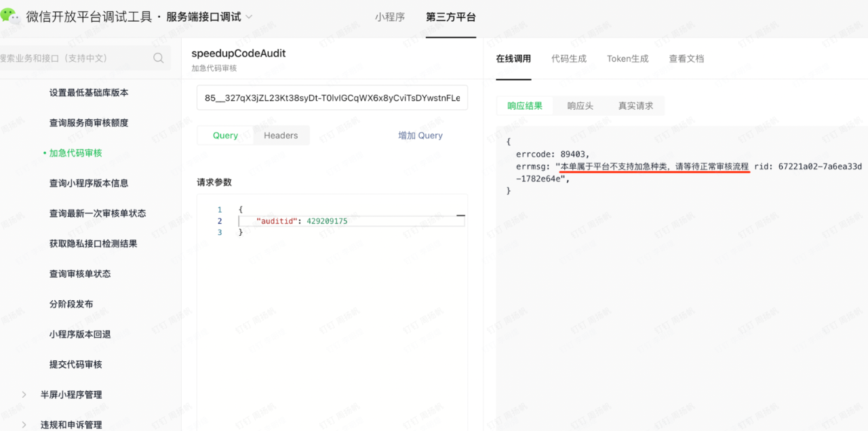The width and height of the screenshot is (868, 431).
Task: Select 查询审核单状态 in the sidebar
Action: point(80,274)
